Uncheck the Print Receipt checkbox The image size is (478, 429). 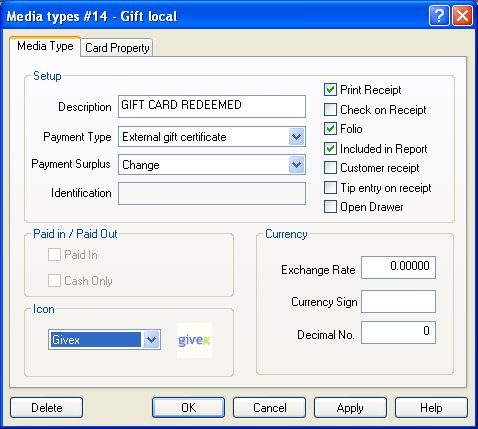[330, 90]
